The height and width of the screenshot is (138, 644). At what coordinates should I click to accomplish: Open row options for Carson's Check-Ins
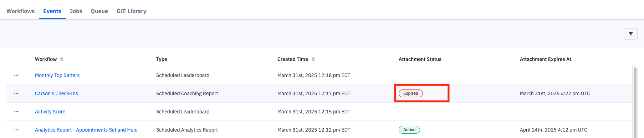pos(16,93)
